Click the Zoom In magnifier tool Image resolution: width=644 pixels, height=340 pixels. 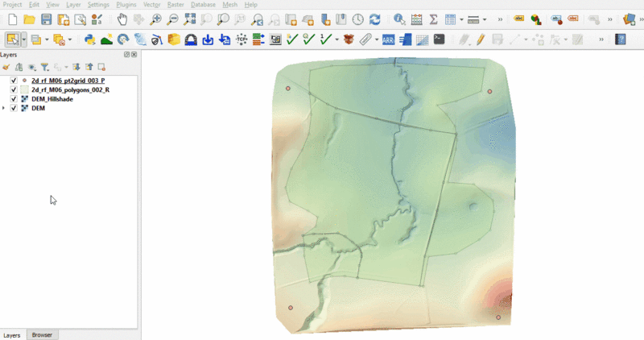tap(155, 19)
